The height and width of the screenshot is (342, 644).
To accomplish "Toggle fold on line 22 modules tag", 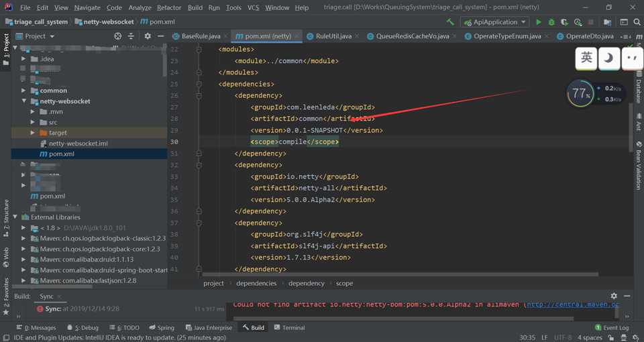I will coord(199,49).
